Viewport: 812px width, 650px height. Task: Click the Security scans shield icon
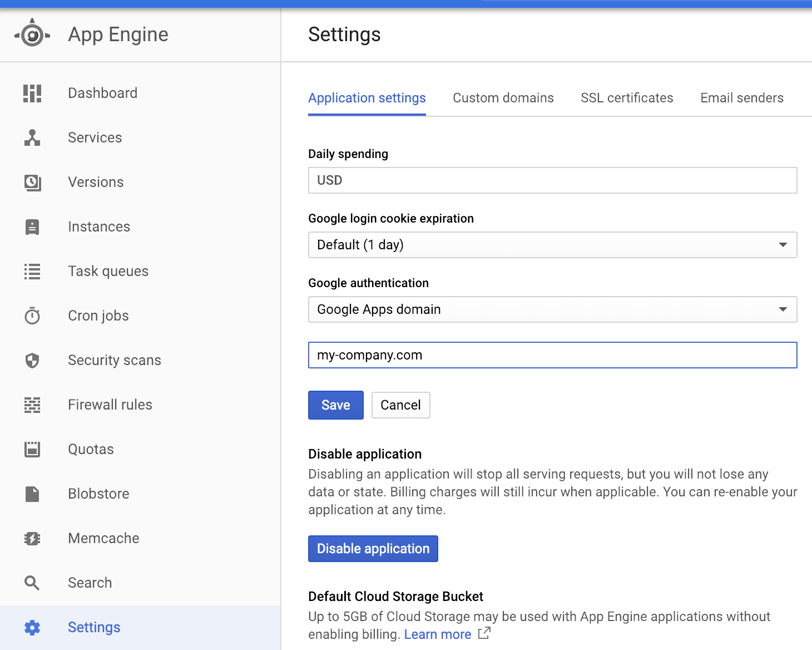coord(32,361)
